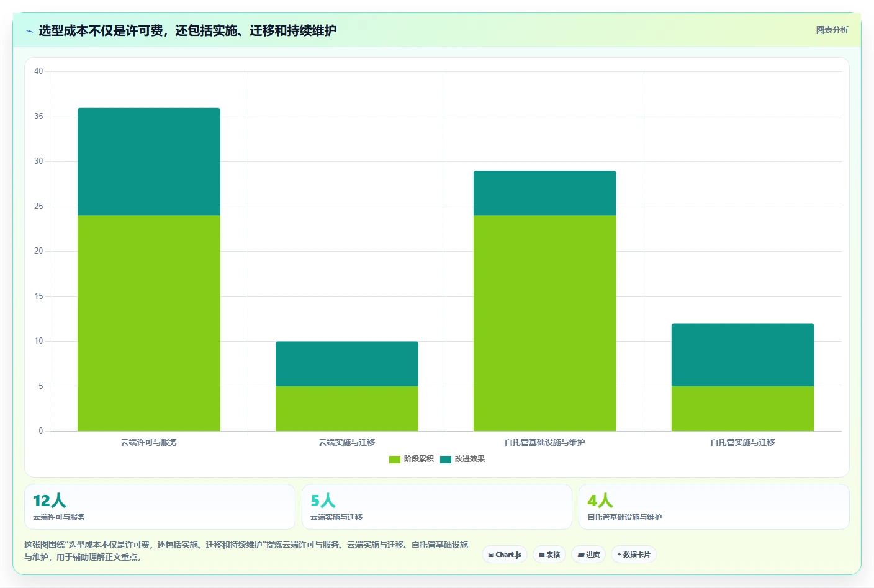This screenshot has width=874, height=588.
Task: Toggle the 改进效果 legend swatch
Action: click(446, 460)
